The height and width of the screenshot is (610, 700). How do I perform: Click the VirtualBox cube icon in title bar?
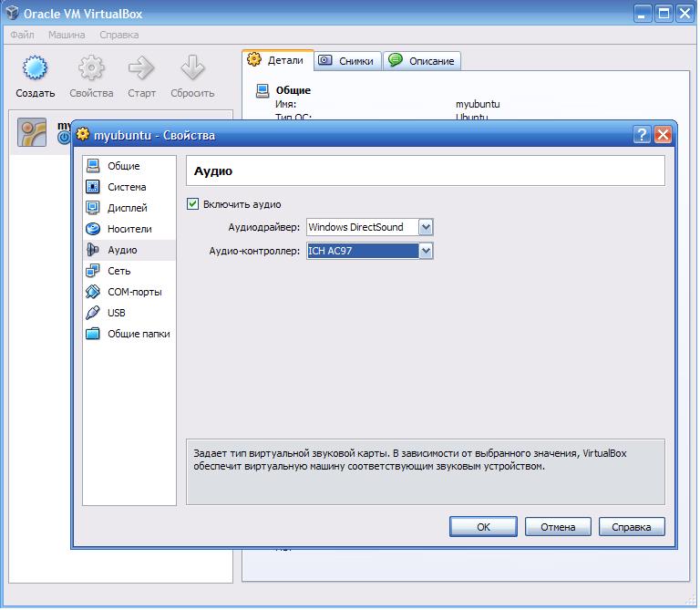[x=12, y=13]
